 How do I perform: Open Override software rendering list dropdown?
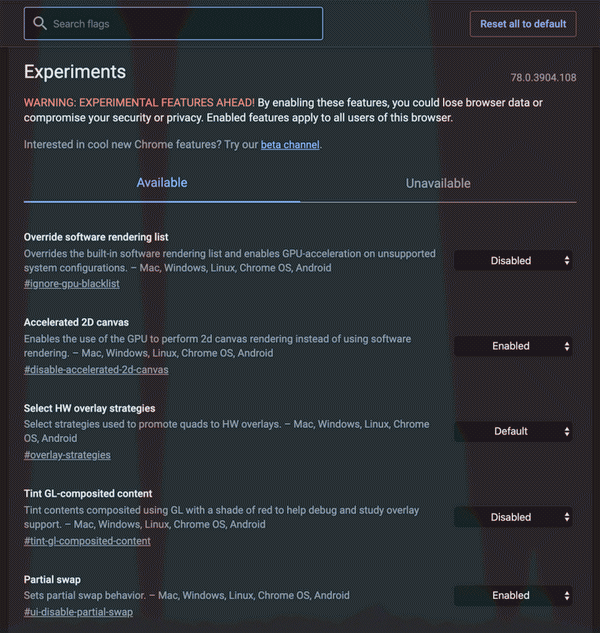click(x=515, y=261)
